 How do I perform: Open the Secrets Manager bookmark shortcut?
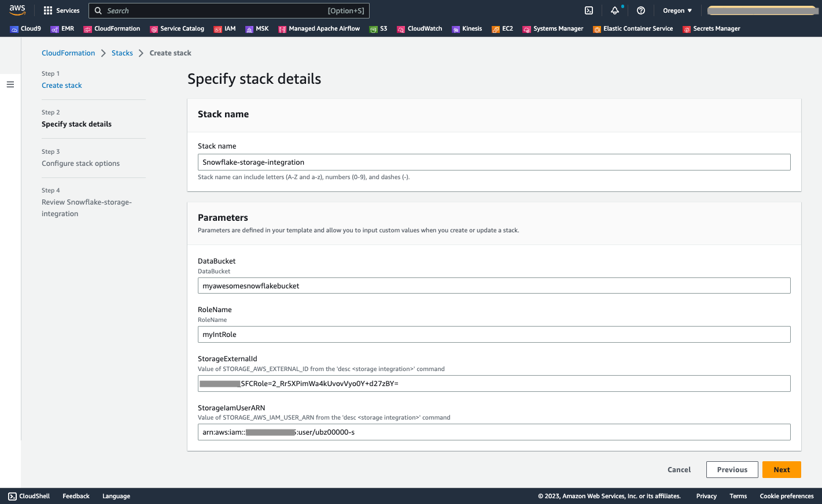(x=712, y=29)
